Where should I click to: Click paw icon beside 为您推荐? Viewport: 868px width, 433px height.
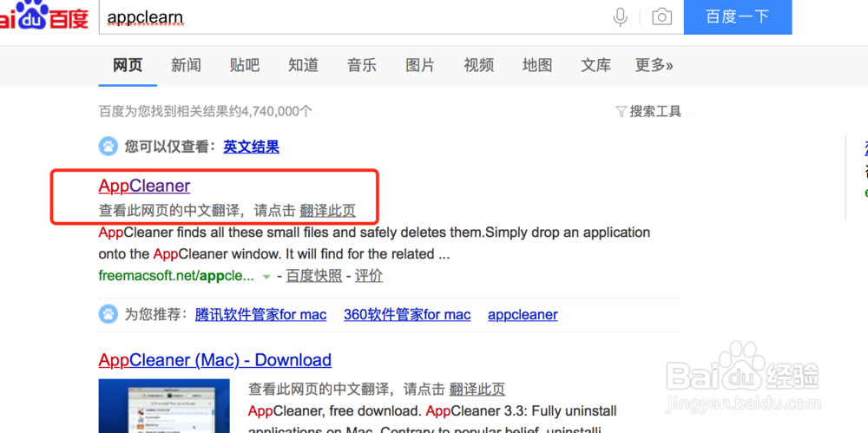pos(108,314)
